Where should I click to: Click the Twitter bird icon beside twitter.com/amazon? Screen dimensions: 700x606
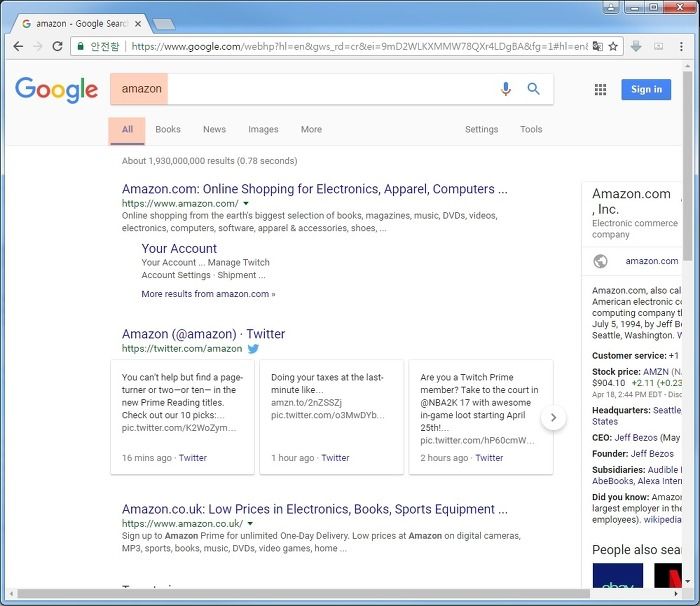pos(253,349)
